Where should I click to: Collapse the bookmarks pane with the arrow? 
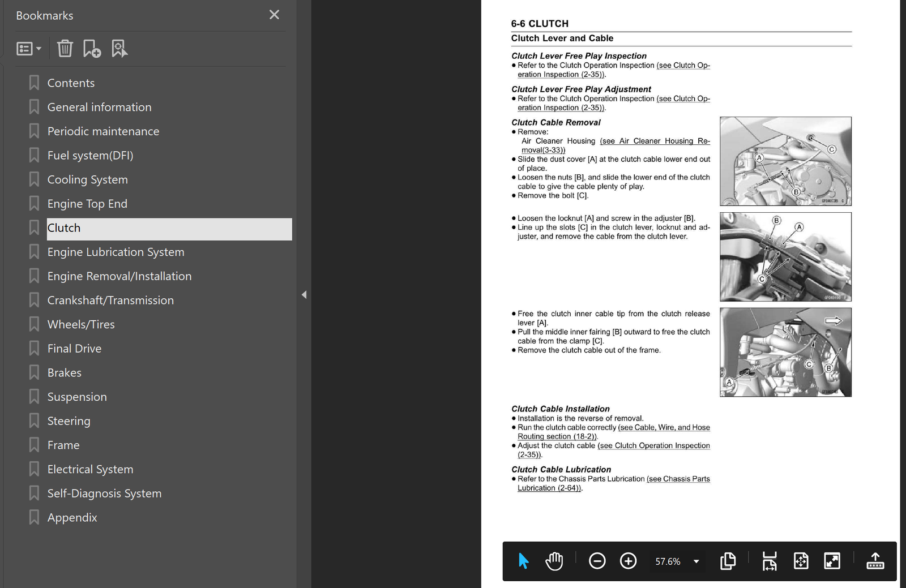(x=304, y=294)
